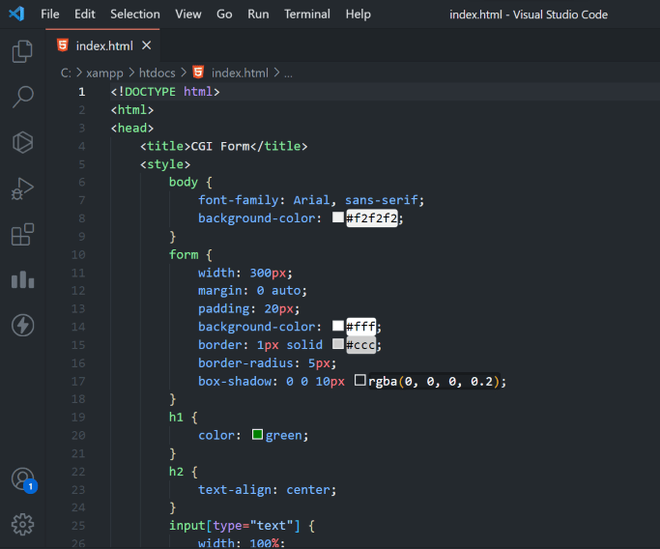Open color picker for #ccc swatch
Screen dimensions: 660x549
point(338,344)
